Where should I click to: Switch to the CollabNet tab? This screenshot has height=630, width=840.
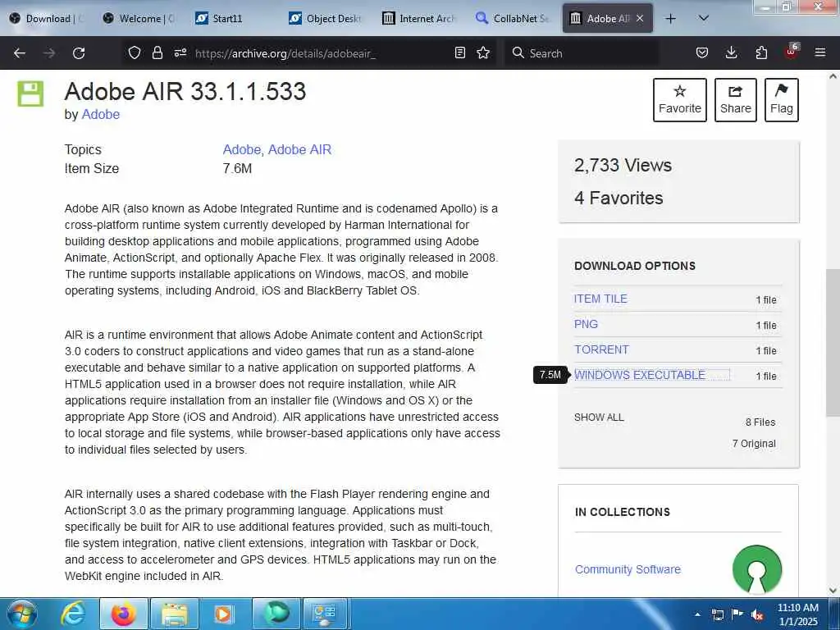(512, 18)
